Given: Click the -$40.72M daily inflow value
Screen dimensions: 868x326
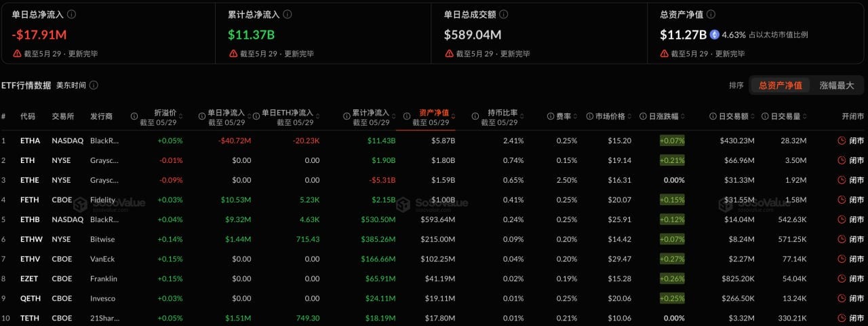Looking at the screenshot, I should 235,141.
